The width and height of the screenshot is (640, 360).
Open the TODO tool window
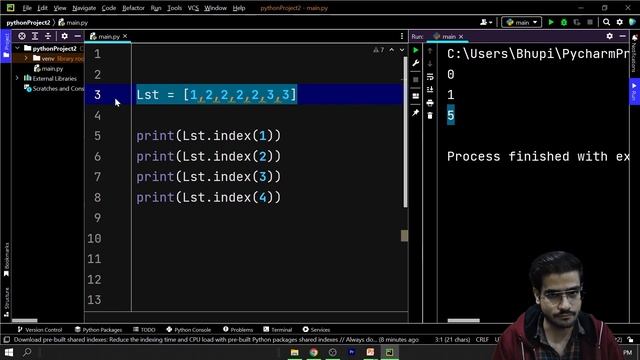(x=144, y=329)
